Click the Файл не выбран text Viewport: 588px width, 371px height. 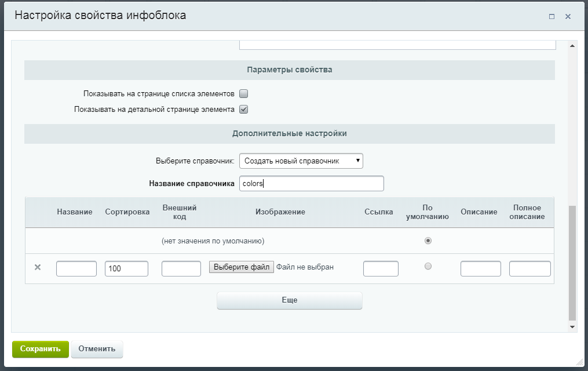(305, 267)
